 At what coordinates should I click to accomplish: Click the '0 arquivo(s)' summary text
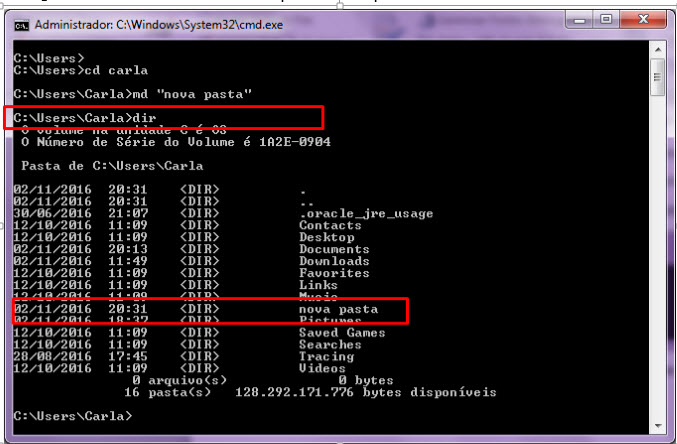[x=179, y=381]
